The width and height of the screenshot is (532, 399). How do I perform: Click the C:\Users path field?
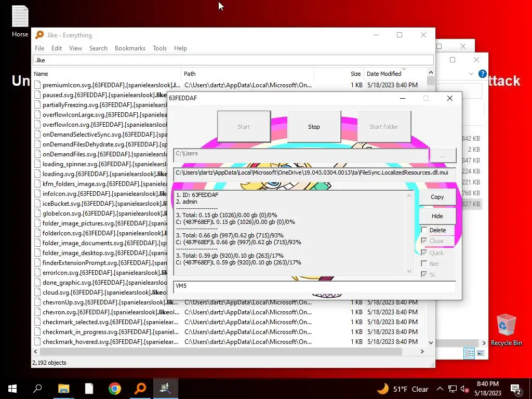coord(301,156)
